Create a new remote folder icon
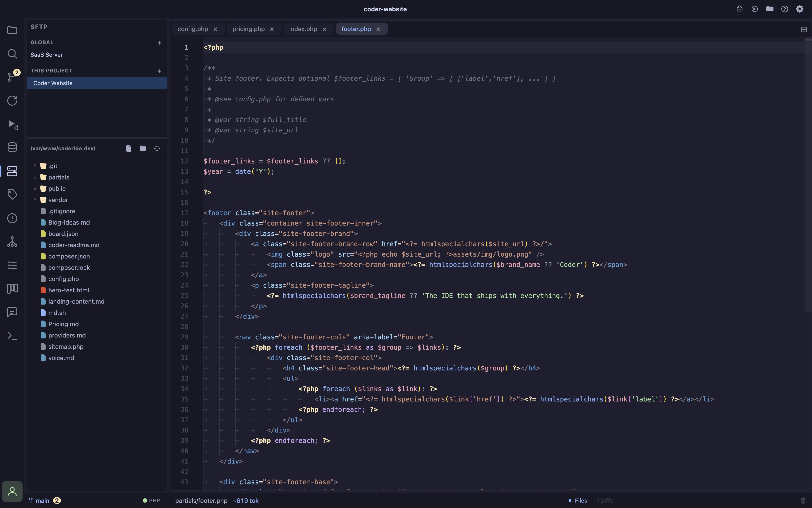812x508 pixels. [x=143, y=148]
